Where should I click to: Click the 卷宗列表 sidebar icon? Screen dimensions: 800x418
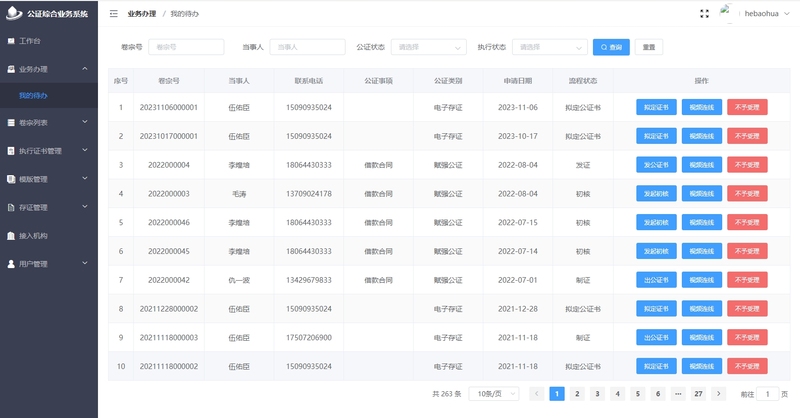11,122
